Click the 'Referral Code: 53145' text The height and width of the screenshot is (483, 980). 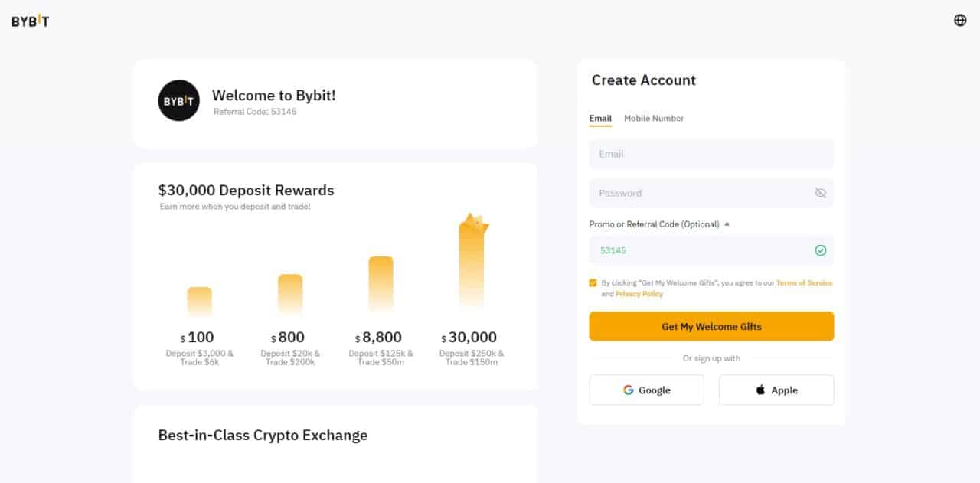coord(255,112)
